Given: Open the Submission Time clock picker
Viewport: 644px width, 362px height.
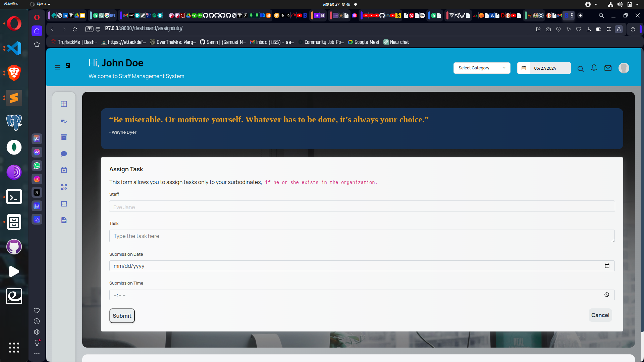Looking at the screenshot, I should point(607,295).
